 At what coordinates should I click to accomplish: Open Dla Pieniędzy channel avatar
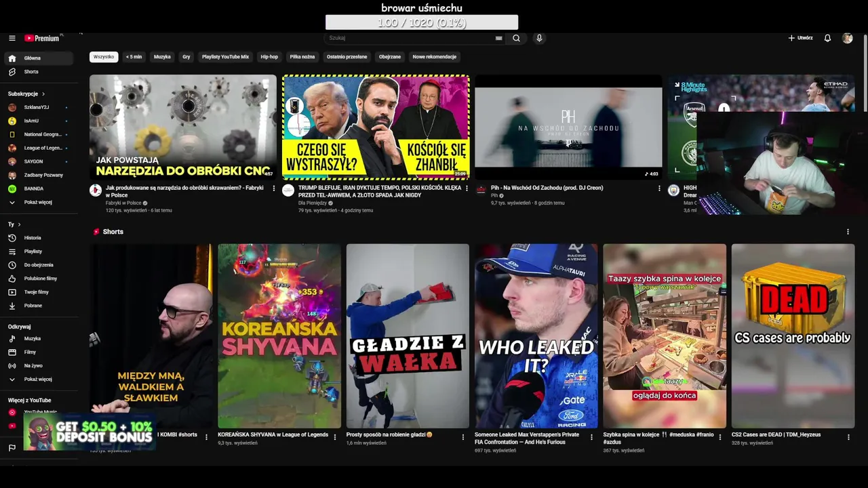[288, 190]
